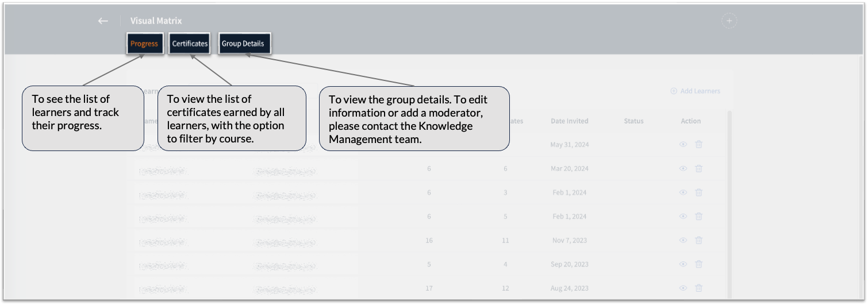Click the Status column header

click(633, 121)
